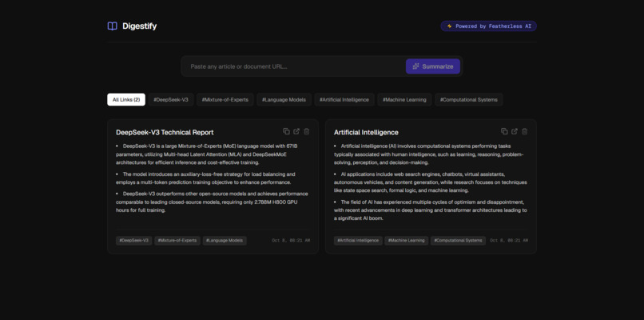The width and height of the screenshot is (644, 320).
Task: Click bullet about 2.788M H800 GPU hours
Action: coord(212,202)
